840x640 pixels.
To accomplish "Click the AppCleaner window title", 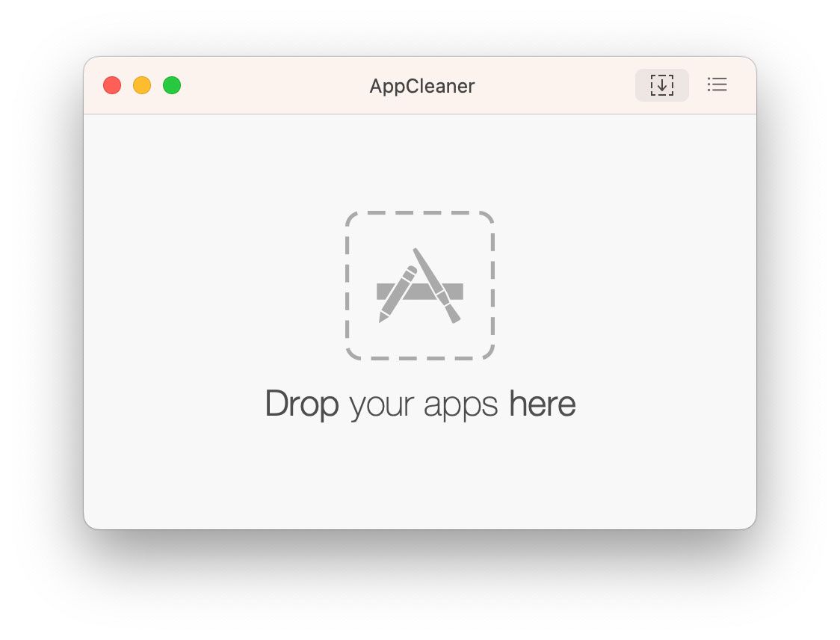I will (422, 86).
